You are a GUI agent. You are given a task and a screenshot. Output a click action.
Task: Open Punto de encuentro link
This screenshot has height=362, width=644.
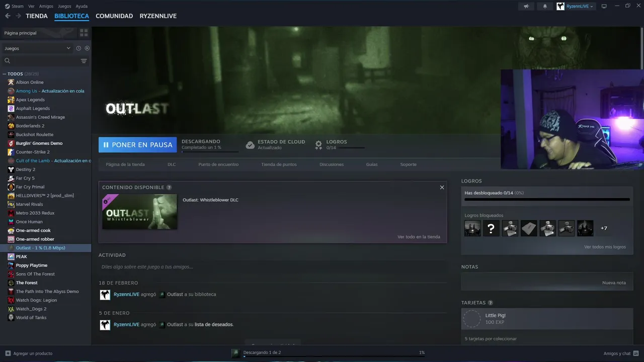[218, 164]
